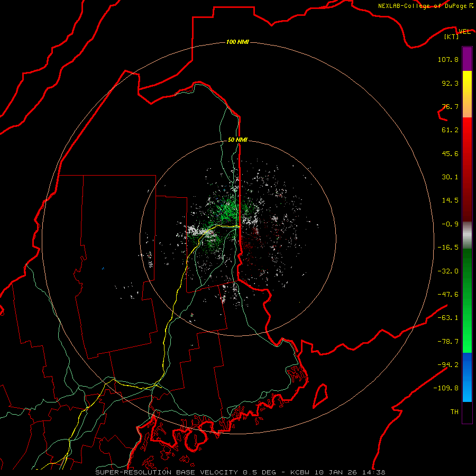Image resolution: width=476 pixels, height=476 pixels.
Task: Click the 107.8 velocity scale value
Action: [x=448, y=59]
